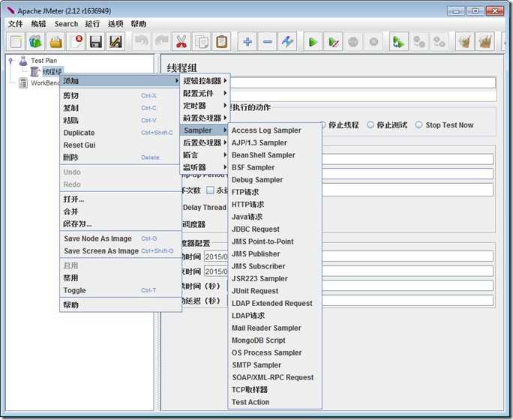This screenshot has width=513, height=420.
Task: Click the Cut scissors icon
Action: (x=181, y=41)
